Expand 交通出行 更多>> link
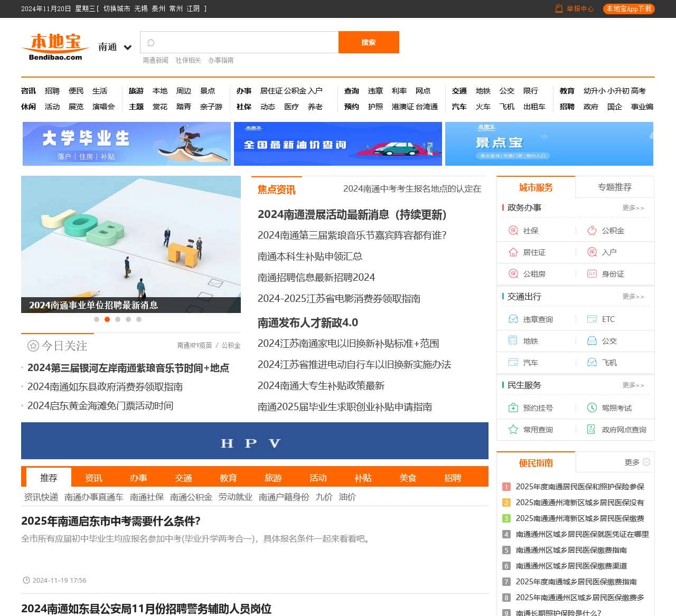This screenshot has width=676, height=616. click(x=633, y=297)
